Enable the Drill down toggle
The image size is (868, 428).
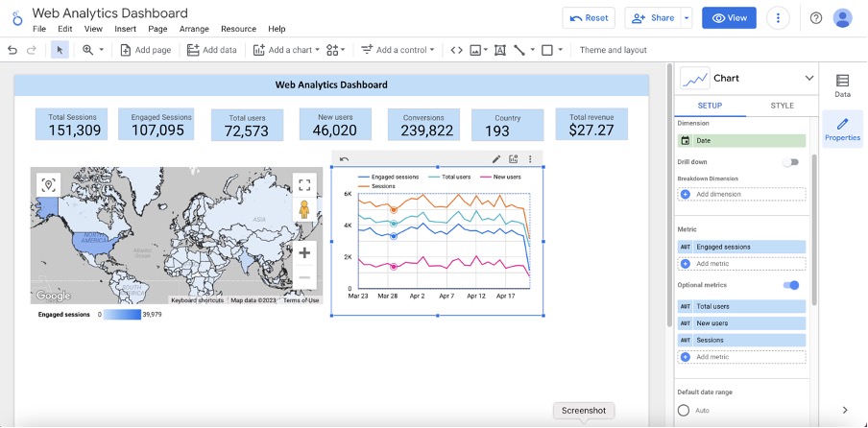pos(791,162)
